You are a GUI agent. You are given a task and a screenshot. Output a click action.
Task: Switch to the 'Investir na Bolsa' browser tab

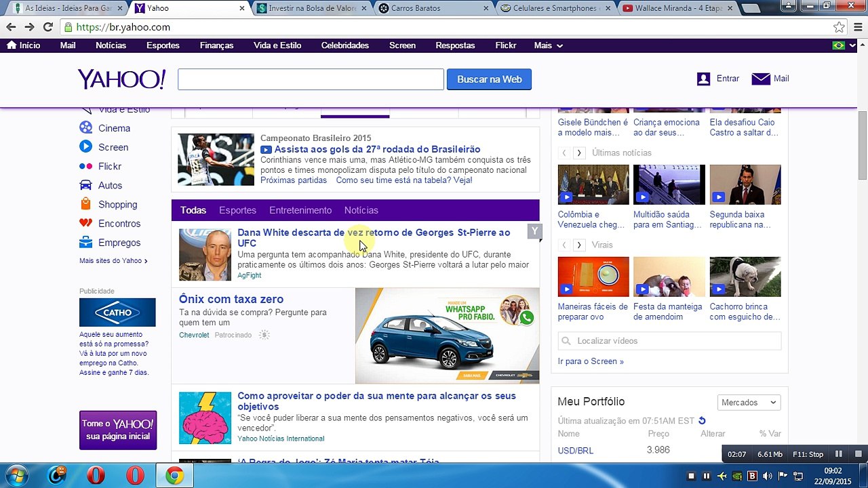coord(312,8)
